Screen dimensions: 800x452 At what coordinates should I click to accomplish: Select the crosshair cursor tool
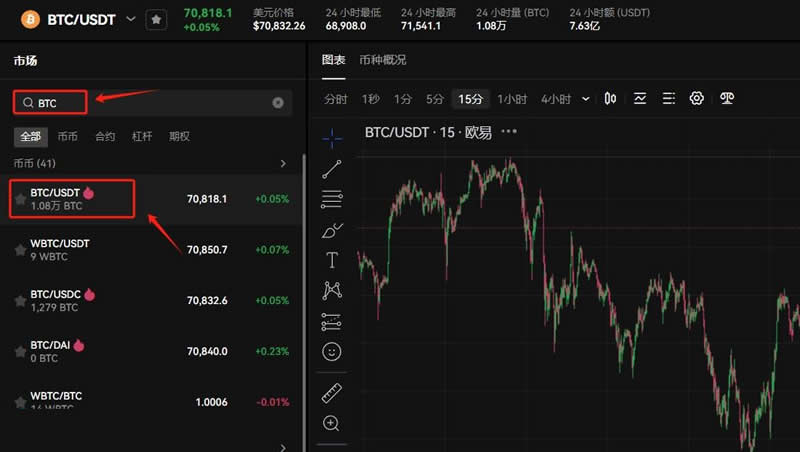332,137
